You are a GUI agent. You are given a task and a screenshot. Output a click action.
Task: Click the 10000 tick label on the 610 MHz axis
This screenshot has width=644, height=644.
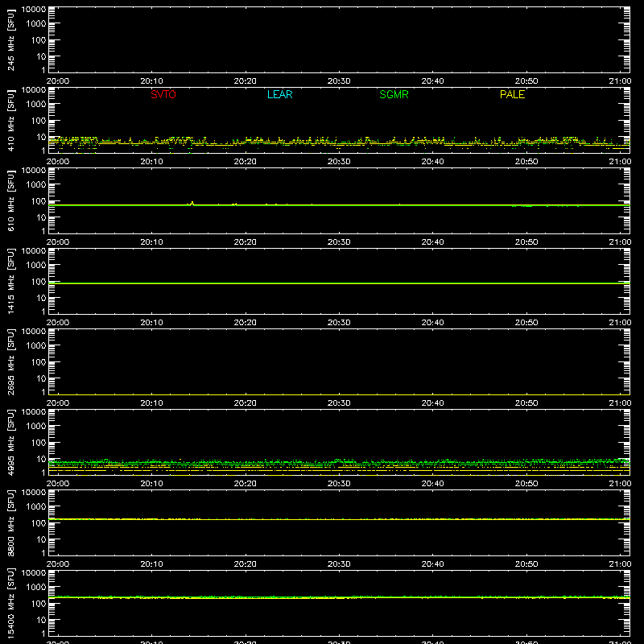coord(34,171)
